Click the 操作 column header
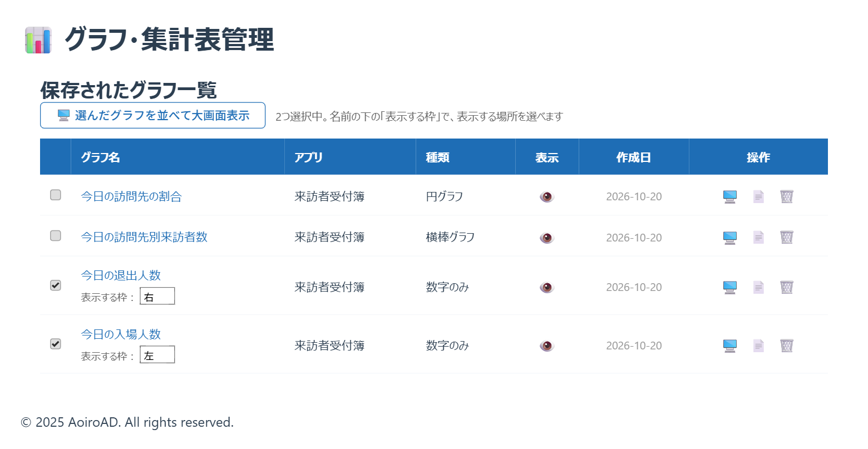 click(758, 157)
